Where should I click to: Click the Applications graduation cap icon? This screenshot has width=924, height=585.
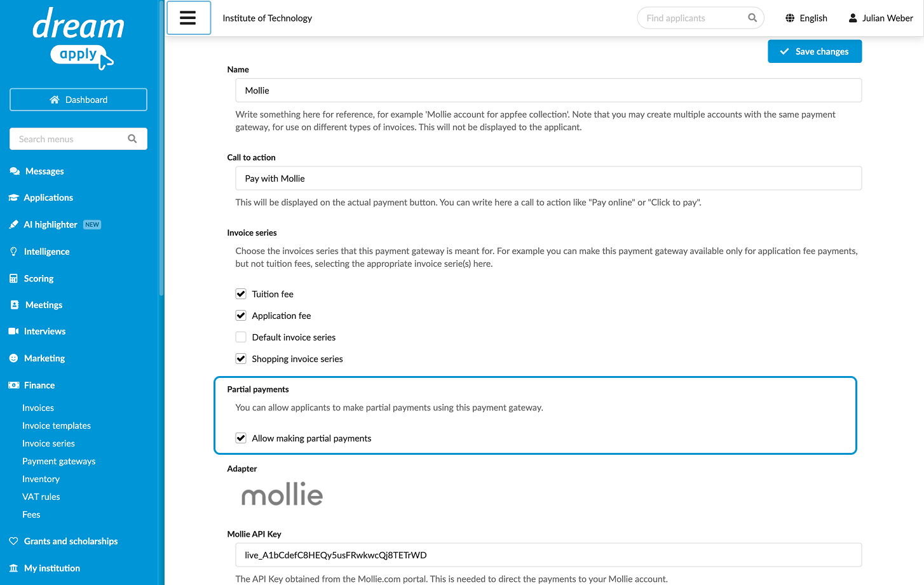point(13,198)
